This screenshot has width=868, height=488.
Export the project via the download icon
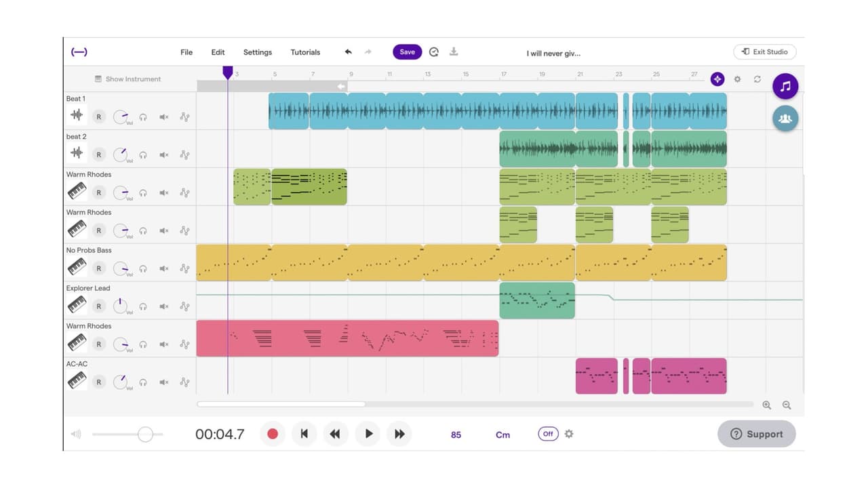click(x=454, y=52)
